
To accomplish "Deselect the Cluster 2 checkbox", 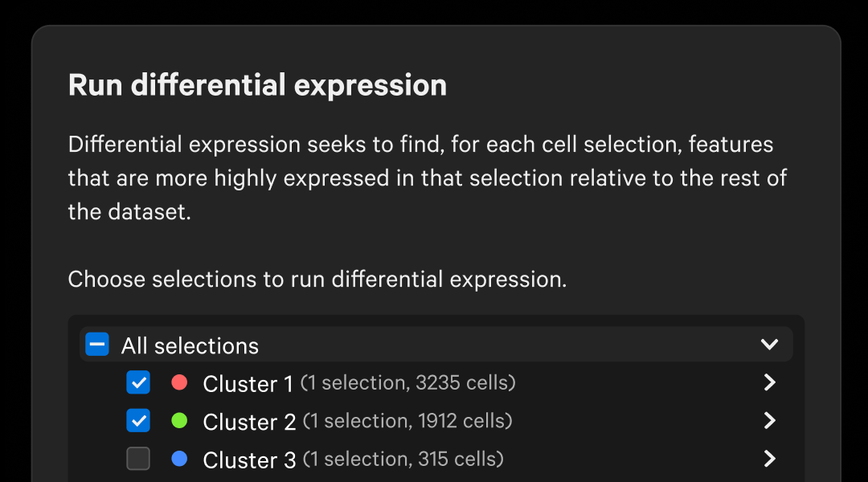I will click(138, 421).
